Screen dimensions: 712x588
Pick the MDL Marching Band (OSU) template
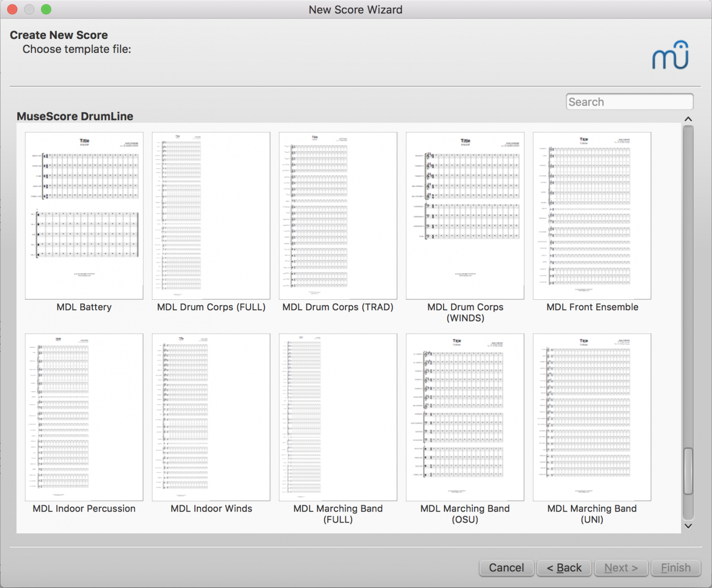coord(465,416)
